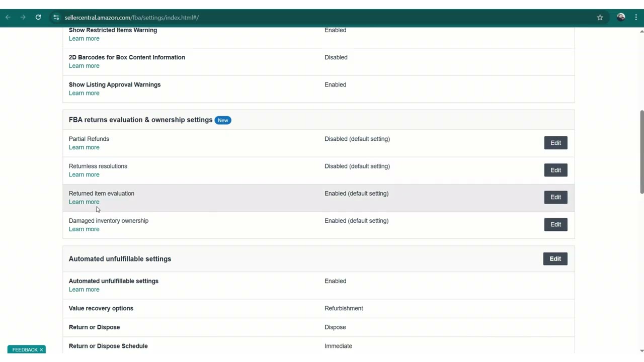
Task: Click the 'Value recovery options' label
Action: tap(101, 308)
